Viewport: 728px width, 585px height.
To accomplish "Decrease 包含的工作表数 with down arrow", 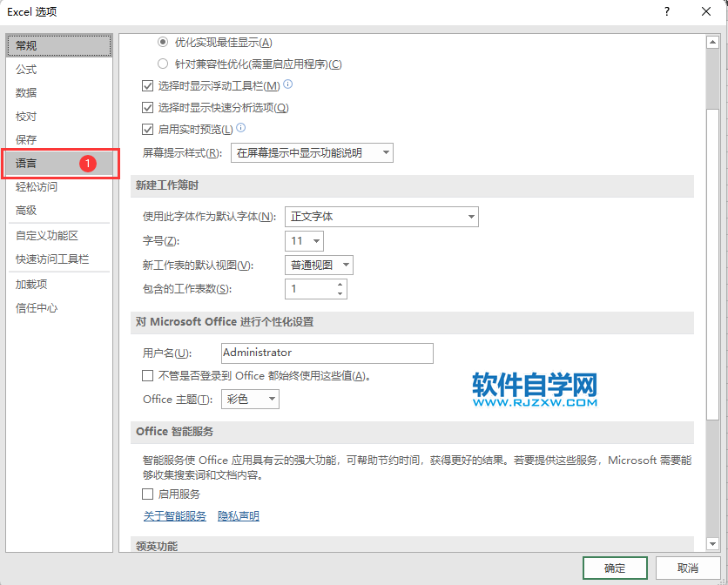I will 340,293.
